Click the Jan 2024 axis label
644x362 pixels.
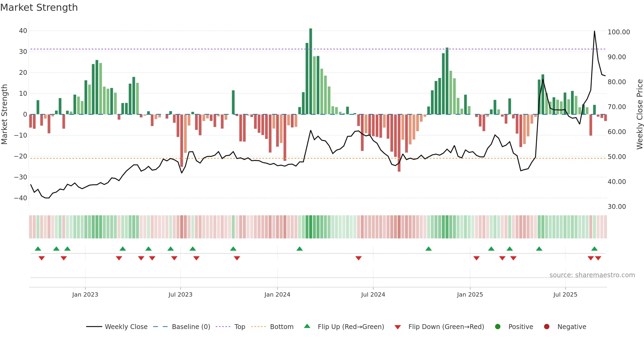pos(277,294)
